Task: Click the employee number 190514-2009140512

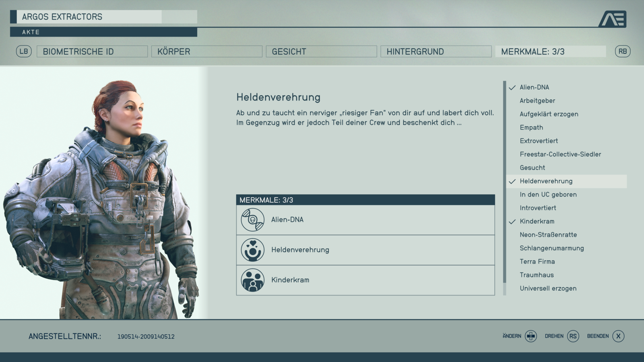Action: pos(146,337)
